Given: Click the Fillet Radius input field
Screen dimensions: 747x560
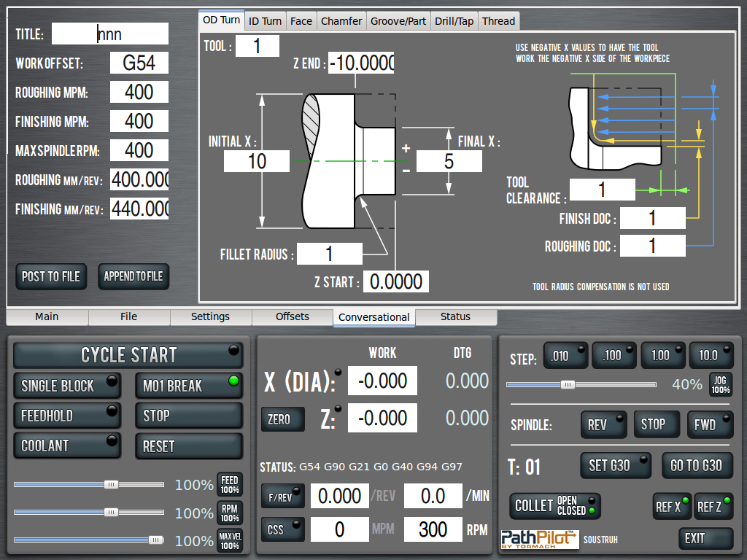Looking at the screenshot, I should 330,254.
